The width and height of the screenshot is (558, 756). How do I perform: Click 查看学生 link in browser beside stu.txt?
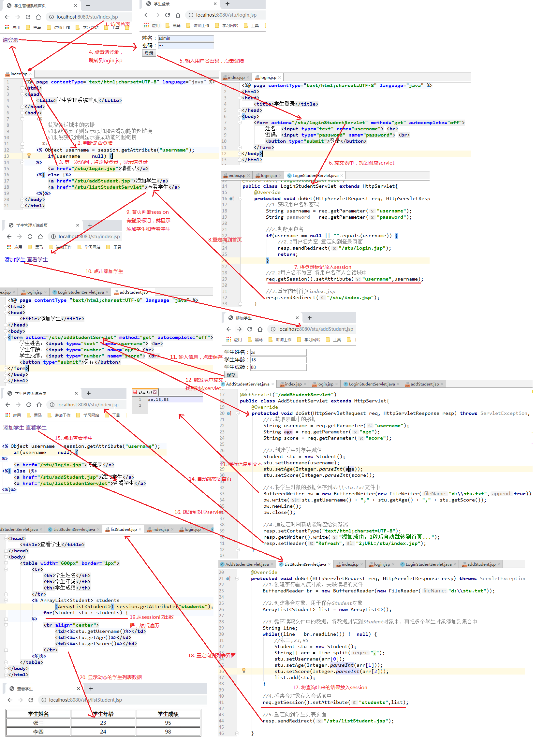pos(36,428)
